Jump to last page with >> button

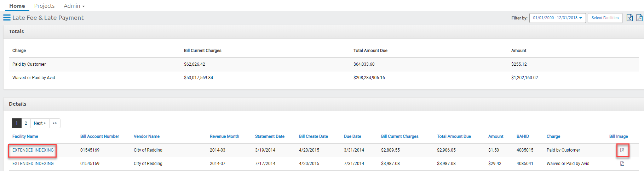click(x=55, y=123)
